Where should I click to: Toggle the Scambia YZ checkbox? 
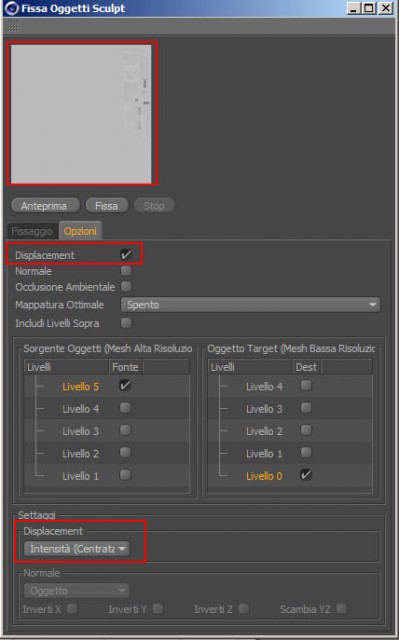[x=342, y=609]
